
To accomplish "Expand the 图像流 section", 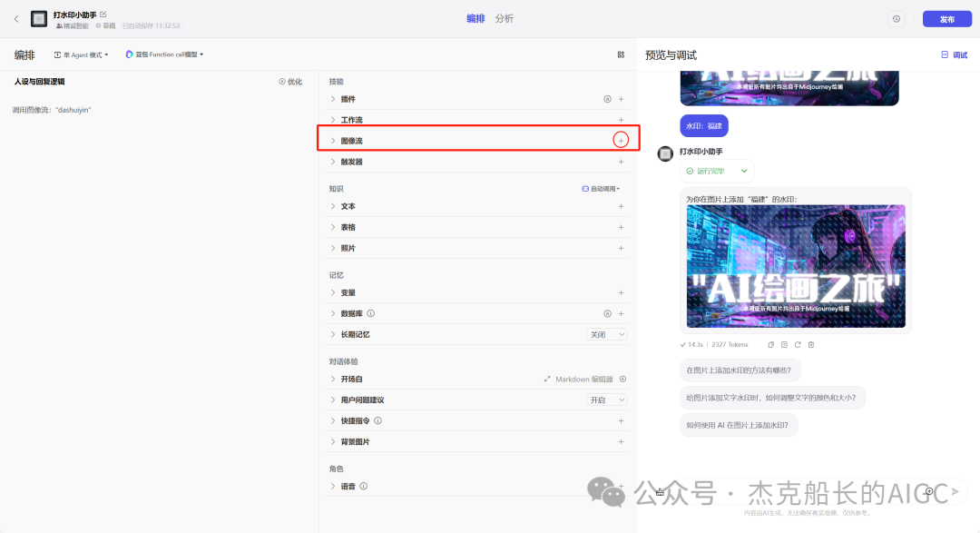I will click(x=332, y=140).
